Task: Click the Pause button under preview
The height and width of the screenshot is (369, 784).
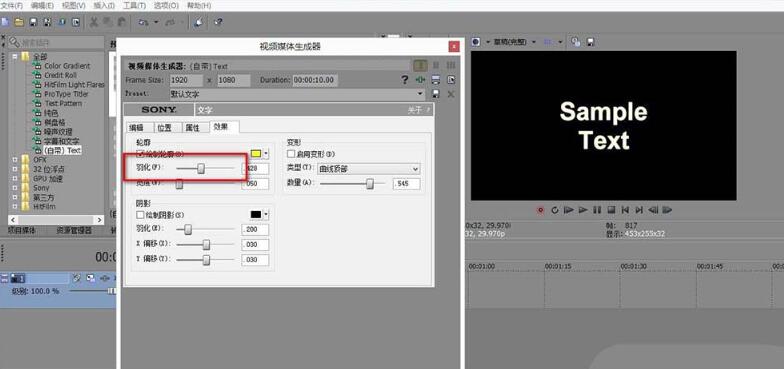Action: coord(597,210)
